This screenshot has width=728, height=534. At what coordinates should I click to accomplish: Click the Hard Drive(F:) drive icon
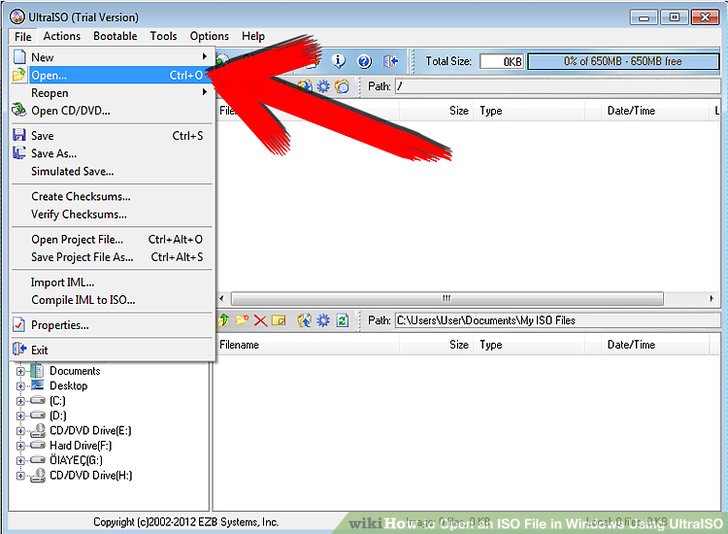(x=37, y=445)
